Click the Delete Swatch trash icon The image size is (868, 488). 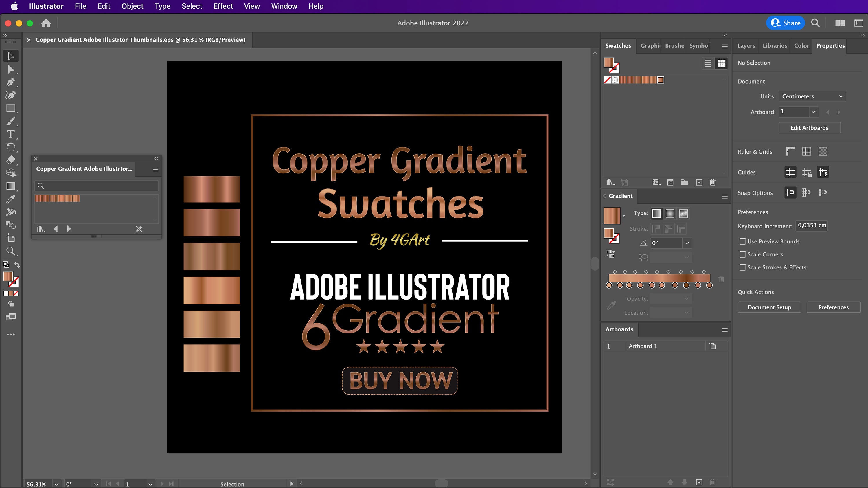point(712,182)
